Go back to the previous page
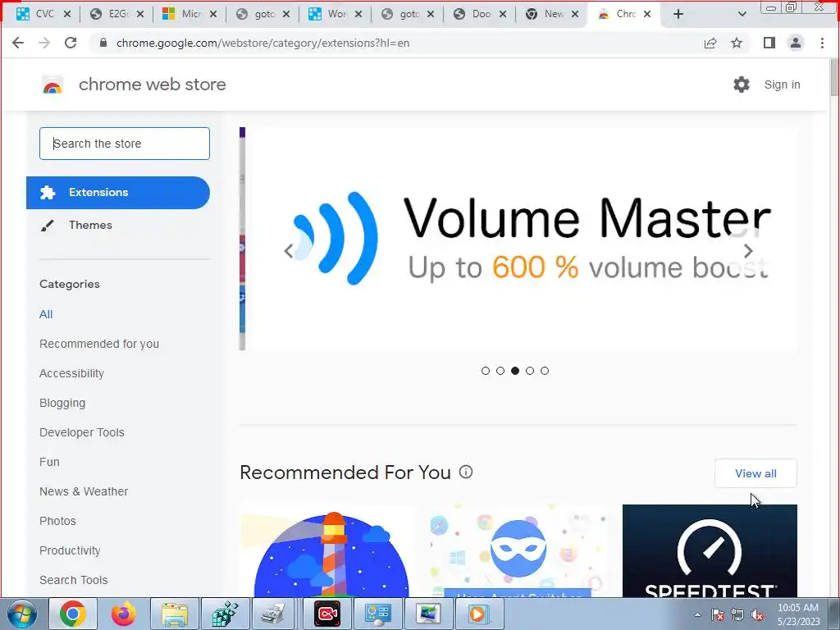The image size is (840, 630). point(18,43)
